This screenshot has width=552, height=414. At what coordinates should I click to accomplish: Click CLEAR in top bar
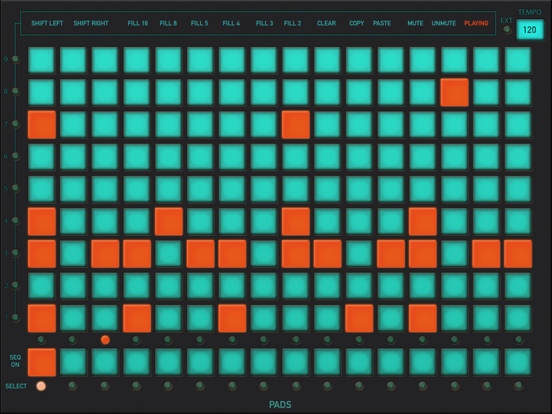[326, 23]
